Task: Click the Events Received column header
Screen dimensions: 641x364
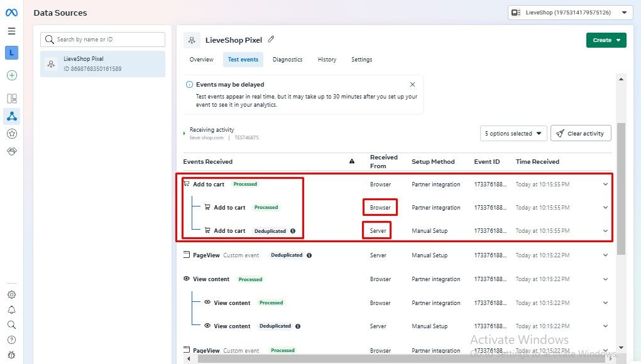Action: pos(207,161)
